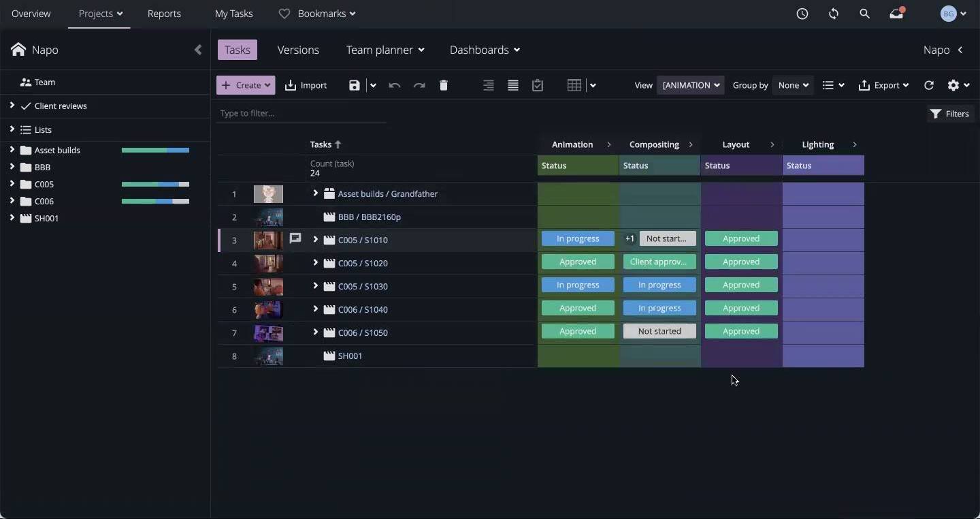This screenshot has height=519, width=980.
Task: Open the search magnifier icon
Action: (x=864, y=14)
